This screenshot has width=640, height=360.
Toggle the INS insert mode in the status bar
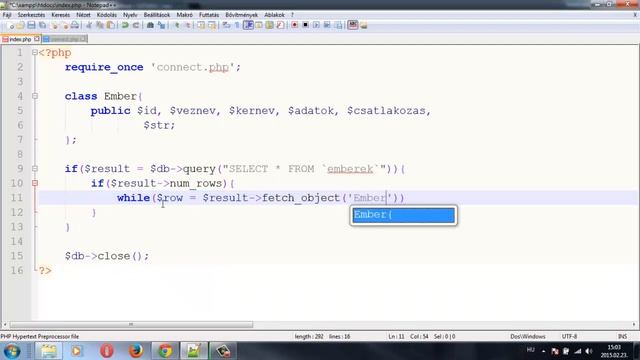[x=622, y=336]
